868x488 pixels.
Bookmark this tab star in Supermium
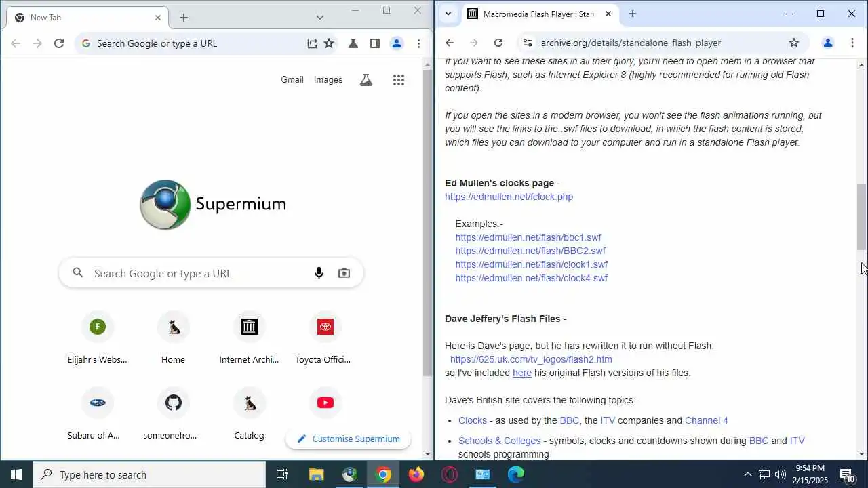[x=329, y=43]
